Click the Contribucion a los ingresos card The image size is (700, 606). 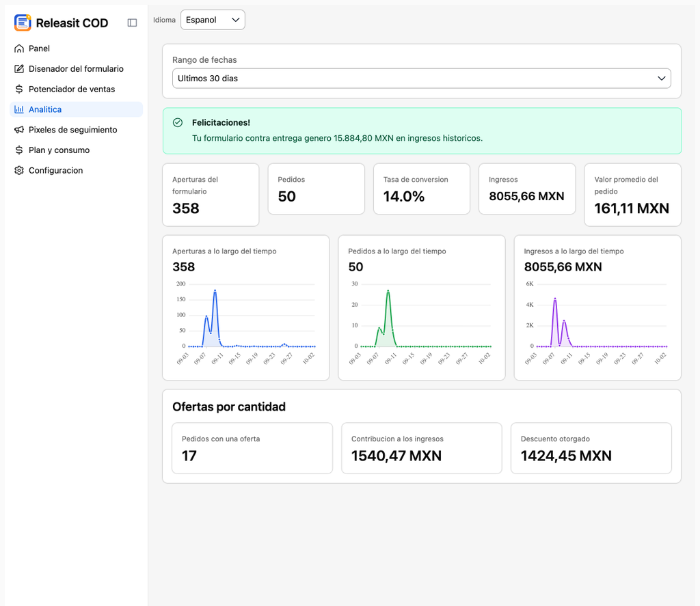pos(421,448)
